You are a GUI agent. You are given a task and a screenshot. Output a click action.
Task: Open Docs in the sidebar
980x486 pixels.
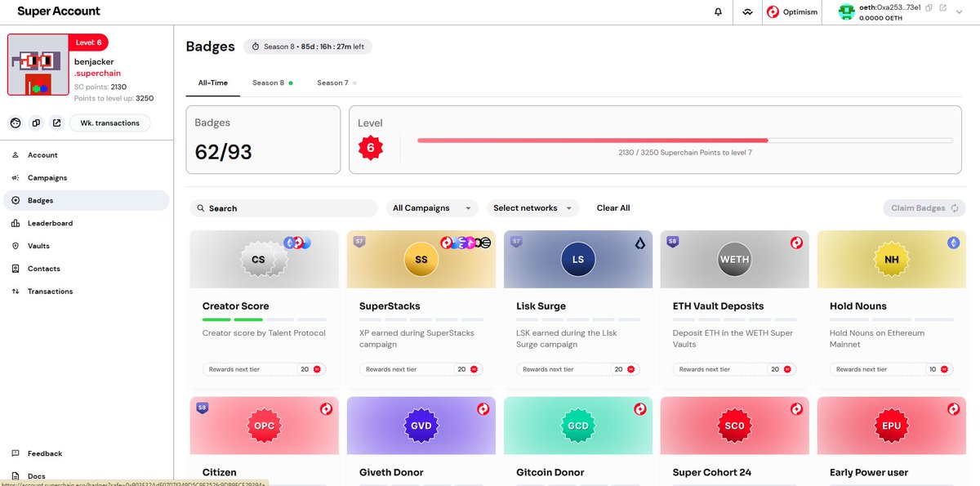click(86, 476)
